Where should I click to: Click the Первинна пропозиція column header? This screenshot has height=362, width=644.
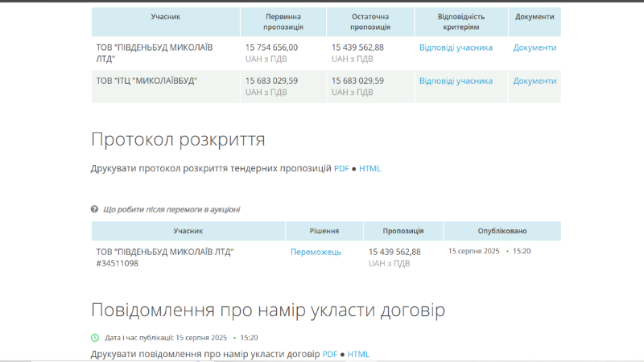(283, 22)
